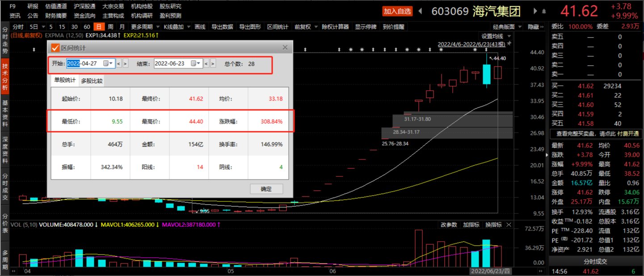The height and width of the screenshot is (276, 644).
Task: Click 区间统计 toolbar button
Action: coord(278,27)
